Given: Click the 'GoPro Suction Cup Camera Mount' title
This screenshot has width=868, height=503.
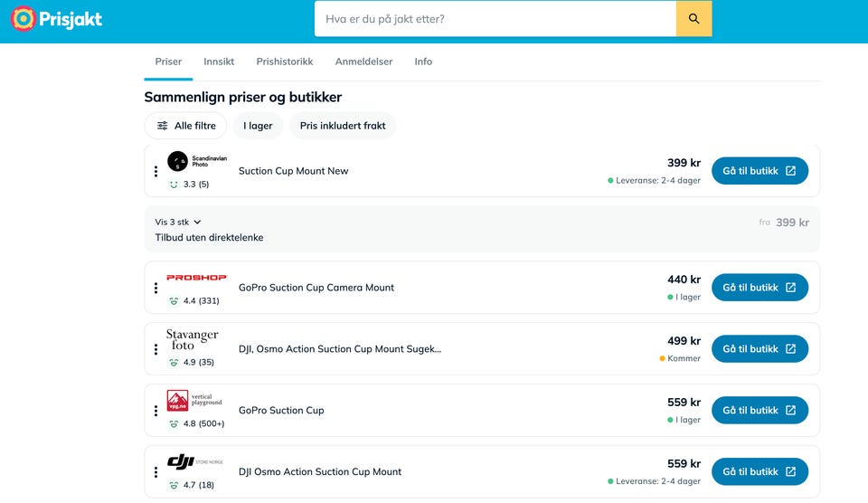Looking at the screenshot, I should pyautogui.click(x=316, y=288).
